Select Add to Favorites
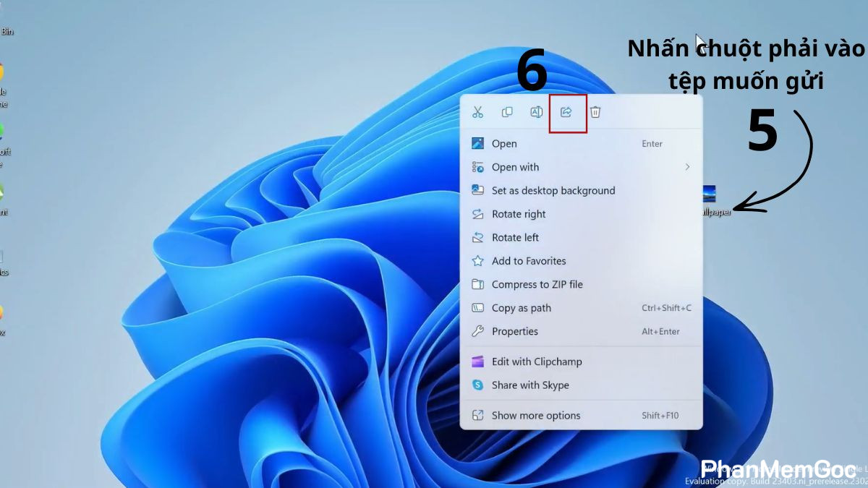Viewport: 868px width, 488px height. pyautogui.click(x=581, y=261)
